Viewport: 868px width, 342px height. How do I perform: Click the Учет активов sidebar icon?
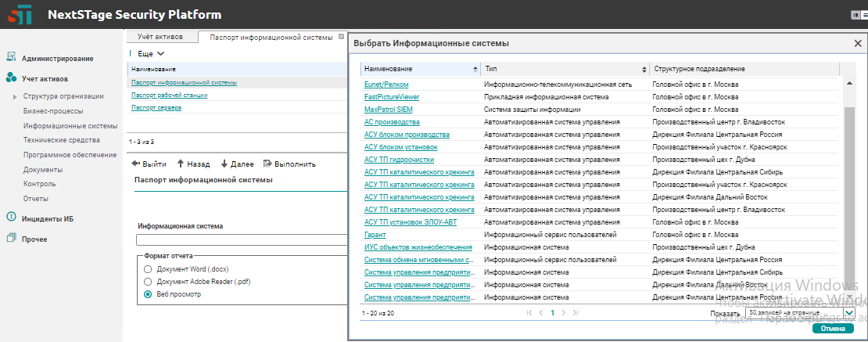[x=11, y=78]
